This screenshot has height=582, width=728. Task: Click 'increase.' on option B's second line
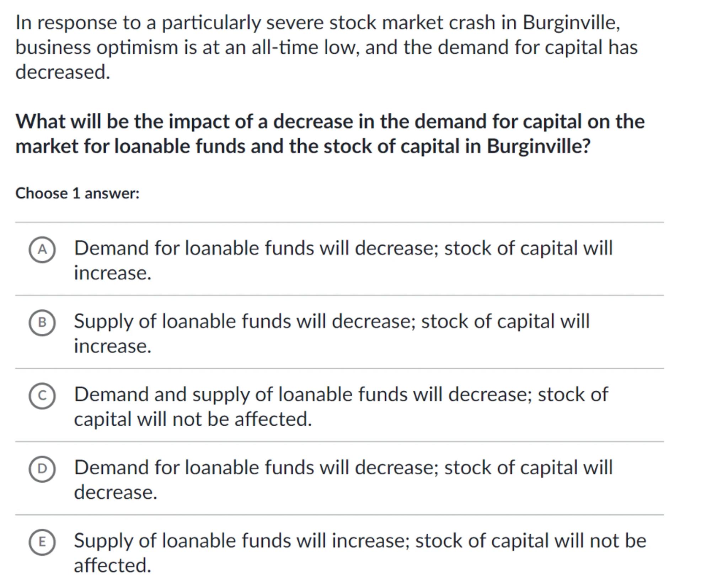click(113, 346)
